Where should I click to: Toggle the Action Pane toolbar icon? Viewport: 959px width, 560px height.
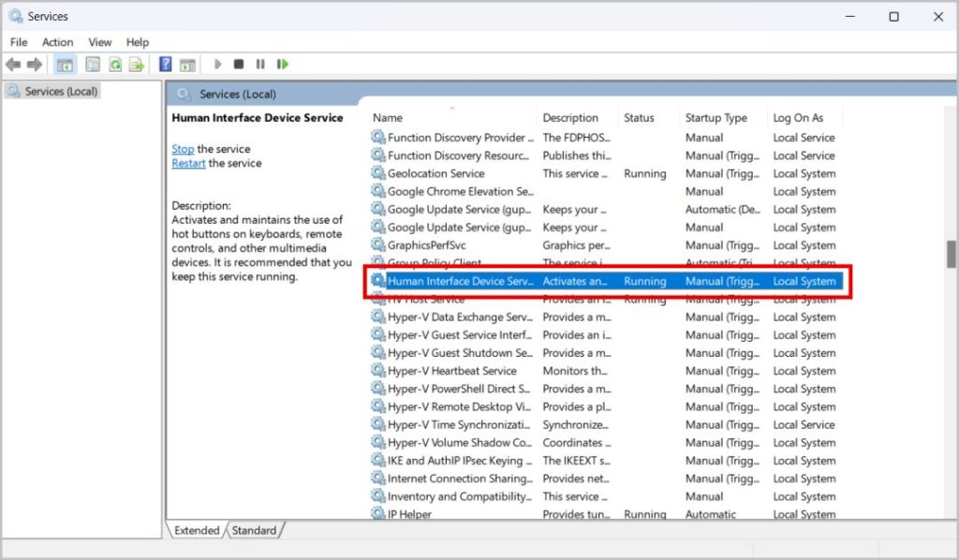(187, 65)
